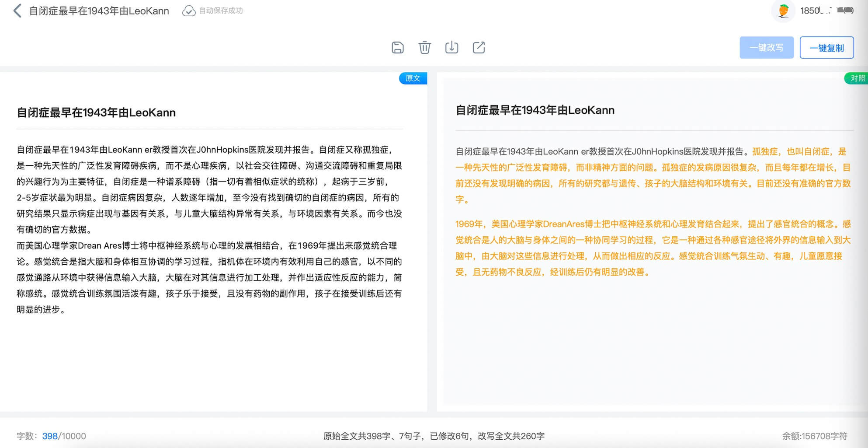868x448 pixels.
Task: Click the save (floppy disk) icon
Action: point(397,48)
